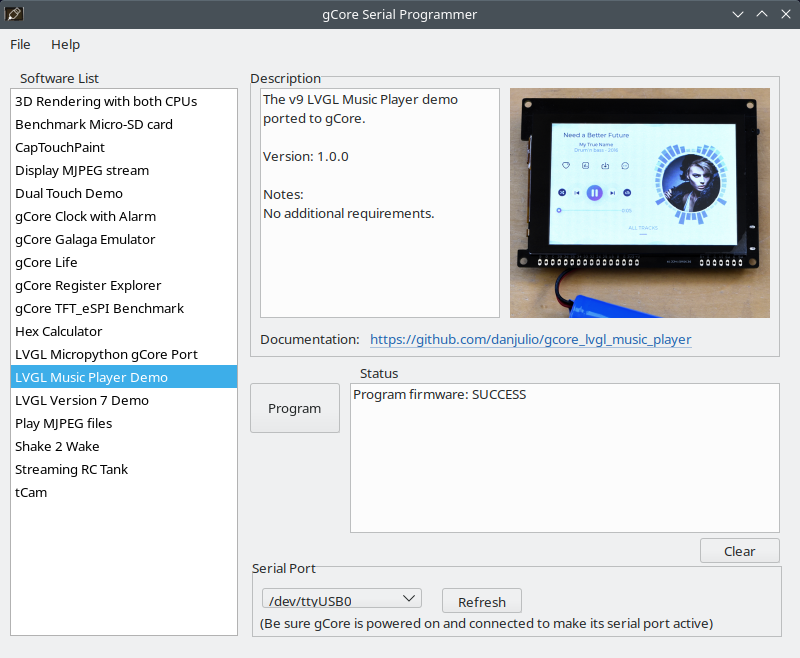This screenshot has width=800, height=658.
Task: Open the Help menu
Action: [65, 44]
